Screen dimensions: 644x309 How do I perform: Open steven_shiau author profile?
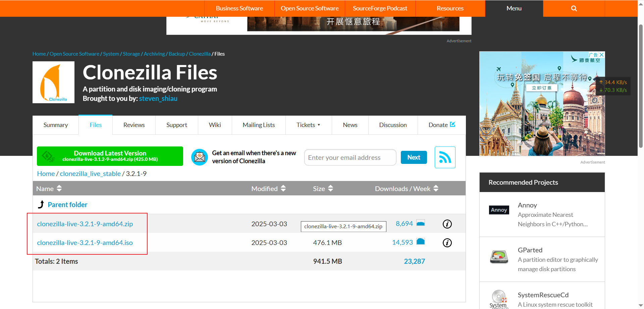point(158,99)
